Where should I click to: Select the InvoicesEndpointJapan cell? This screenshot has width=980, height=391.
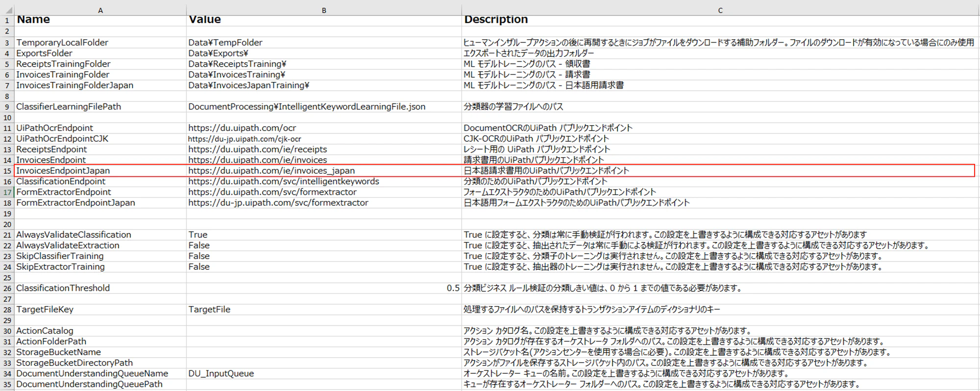click(100, 171)
